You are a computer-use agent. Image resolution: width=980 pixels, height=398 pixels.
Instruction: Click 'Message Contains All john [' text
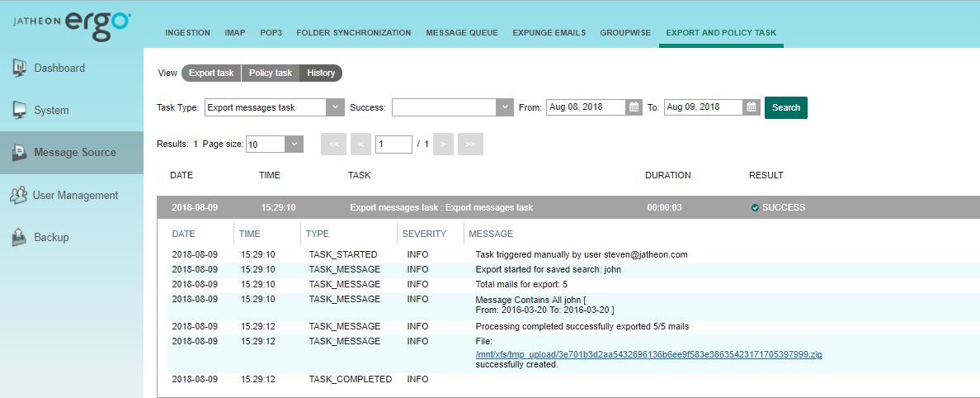point(530,299)
